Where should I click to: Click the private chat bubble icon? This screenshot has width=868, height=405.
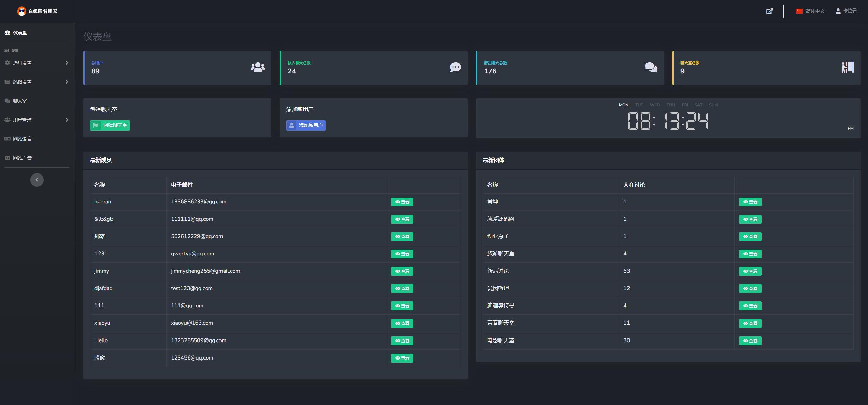click(455, 67)
